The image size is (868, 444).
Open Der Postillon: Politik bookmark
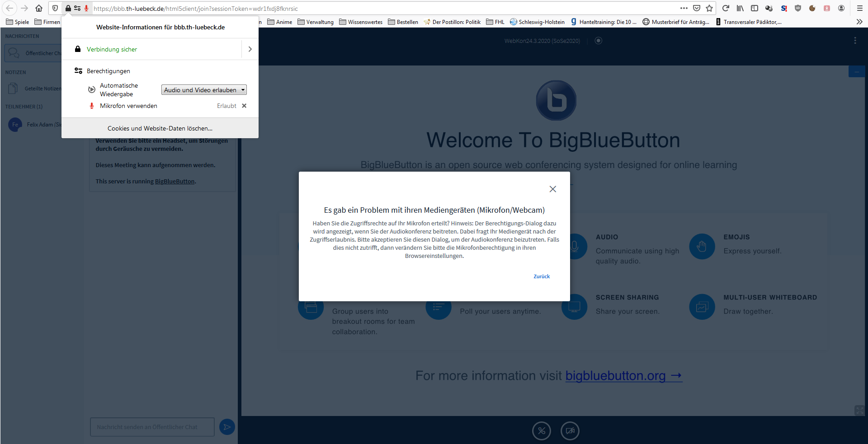click(452, 22)
